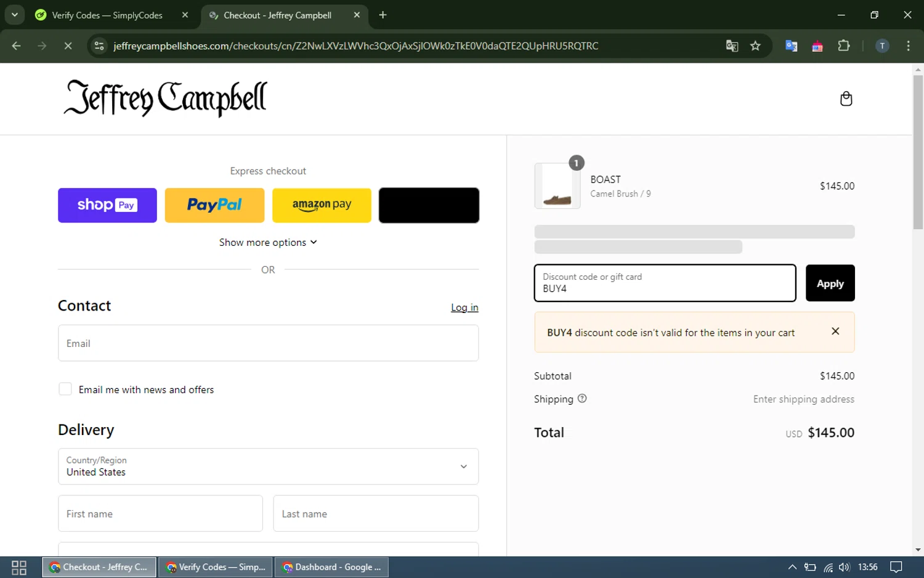The height and width of the screenshot is (578, 924).
Task: Close the Verify Codes tab
Action: click(x=185, y=15)
